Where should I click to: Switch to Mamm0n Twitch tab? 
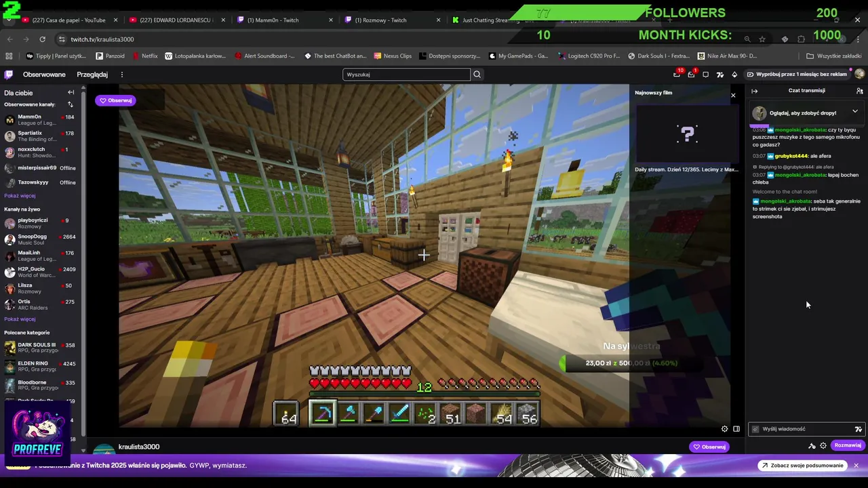pyautogui.click(x=285, y=20)
